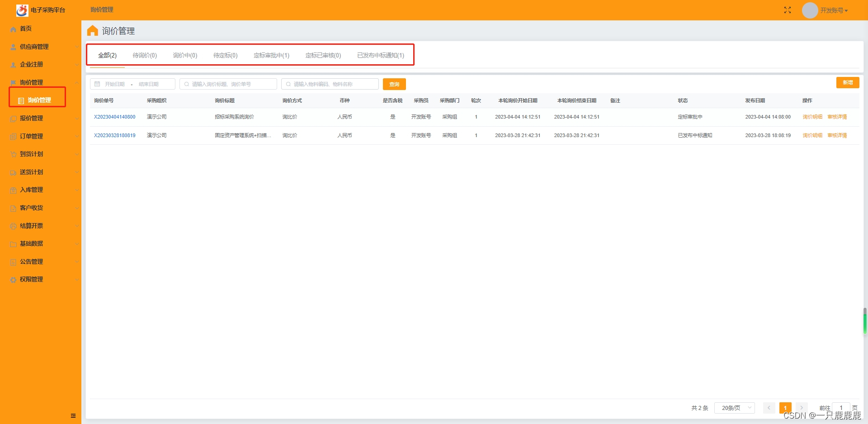Image resolution: width=868 pixels, height=424 pixels.
Task: Expand the 结算开票 sidebar menu
Action: (41, 226)
